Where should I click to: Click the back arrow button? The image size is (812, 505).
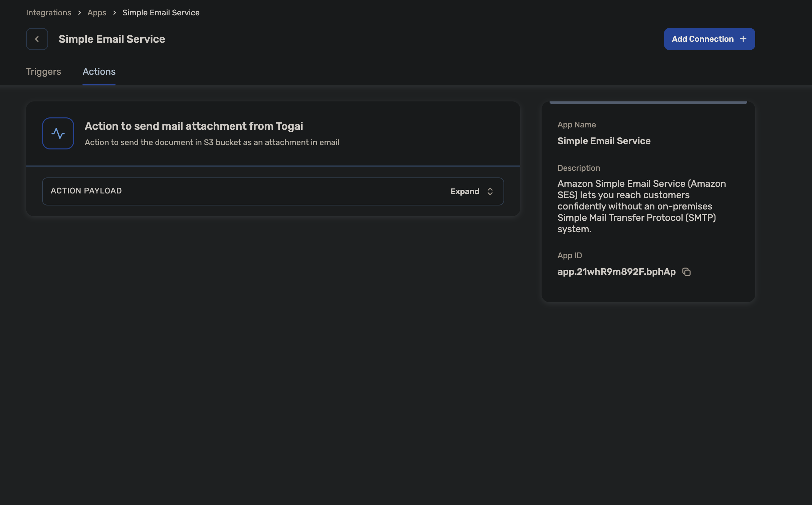pyautogui.click(x=37, y=39)
